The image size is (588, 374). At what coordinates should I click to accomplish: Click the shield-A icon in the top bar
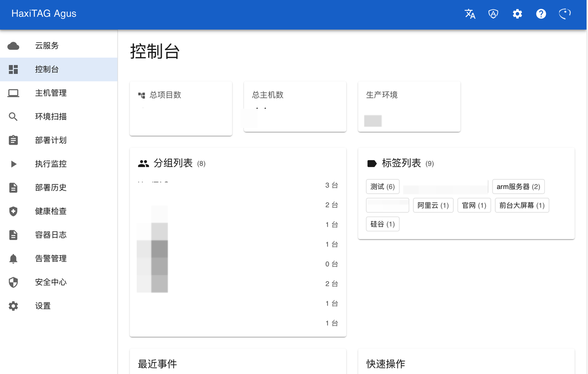tap(493, 14)
